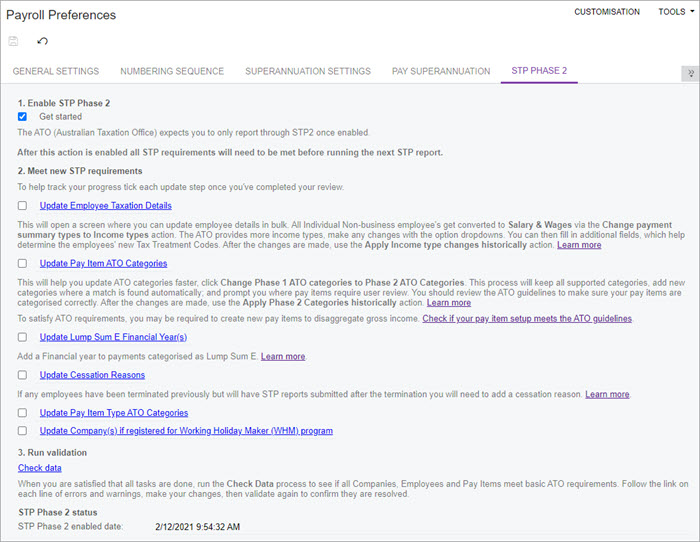Open the Customisation menu
The height and width of the screenshot is (542, 700).
[607, 12]
